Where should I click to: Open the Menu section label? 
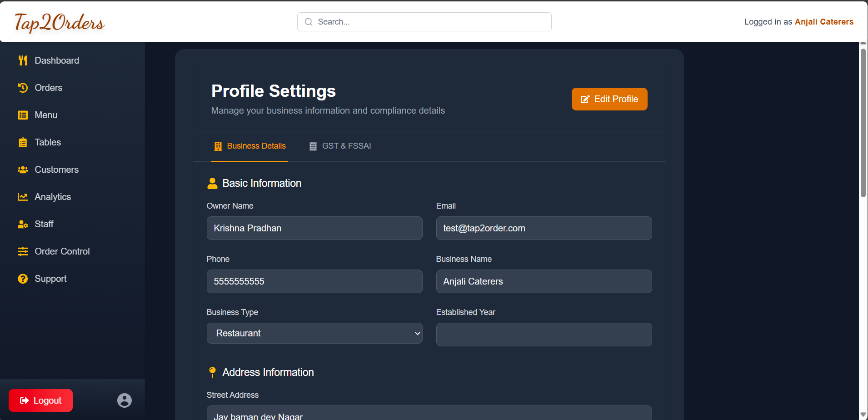point(46,115)
